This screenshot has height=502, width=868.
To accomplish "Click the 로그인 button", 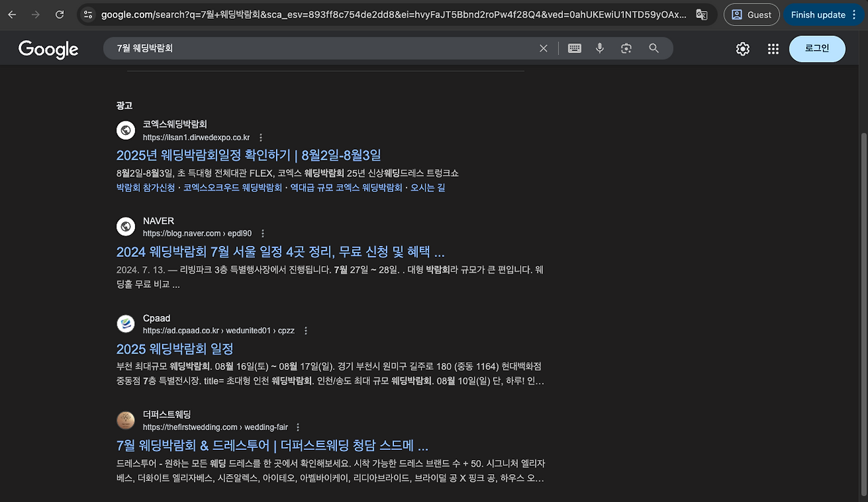I will click(x=816, y=48).
